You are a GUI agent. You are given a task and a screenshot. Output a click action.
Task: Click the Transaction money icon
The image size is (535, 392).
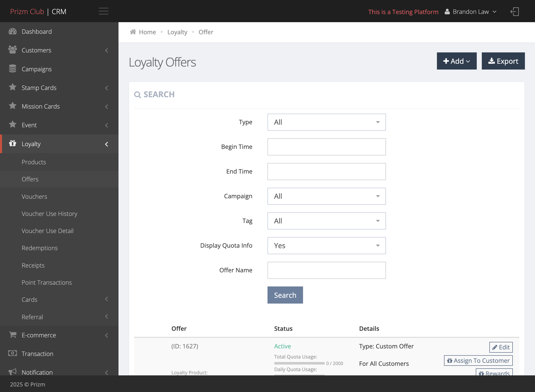13,353
